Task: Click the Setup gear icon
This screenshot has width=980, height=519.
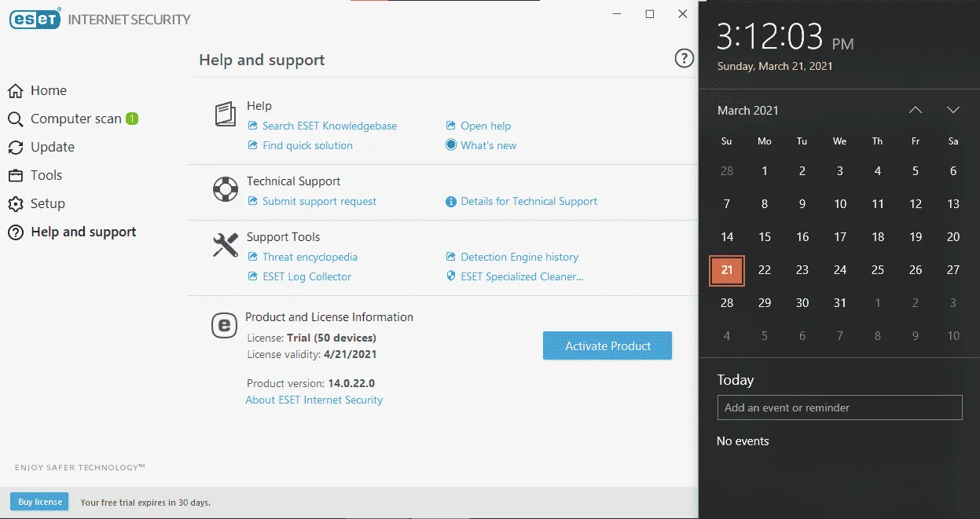Action: click(x=16, y=204)
